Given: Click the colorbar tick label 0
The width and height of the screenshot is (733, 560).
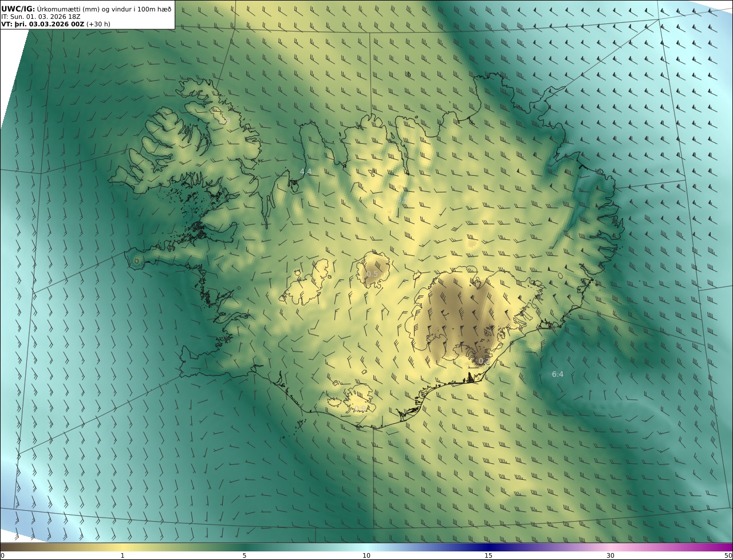Looking at the screenshot, I should tap(2, 555).
